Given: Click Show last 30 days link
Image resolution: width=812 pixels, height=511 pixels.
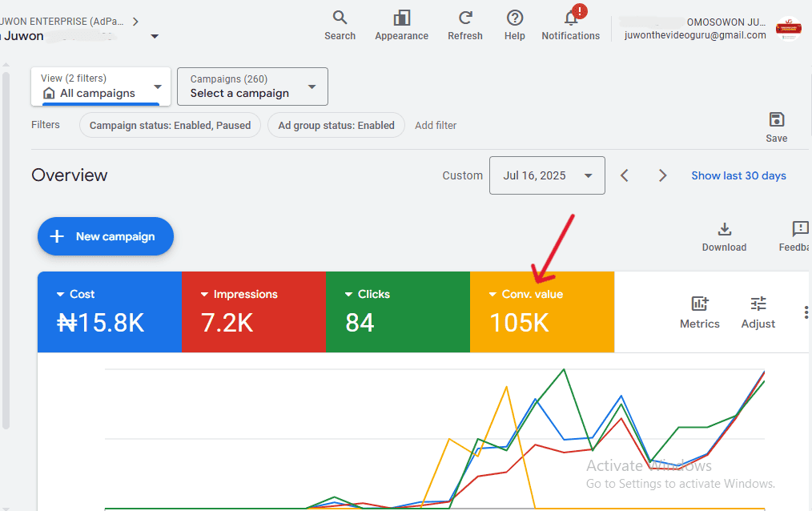Looking at the screenshot, I should coord(738,175).
